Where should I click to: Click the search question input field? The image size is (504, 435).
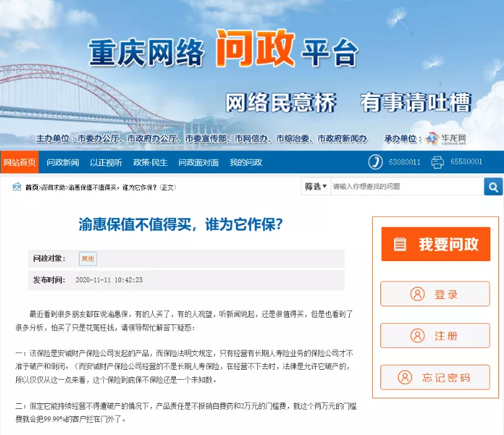click(x=406, y=186)
